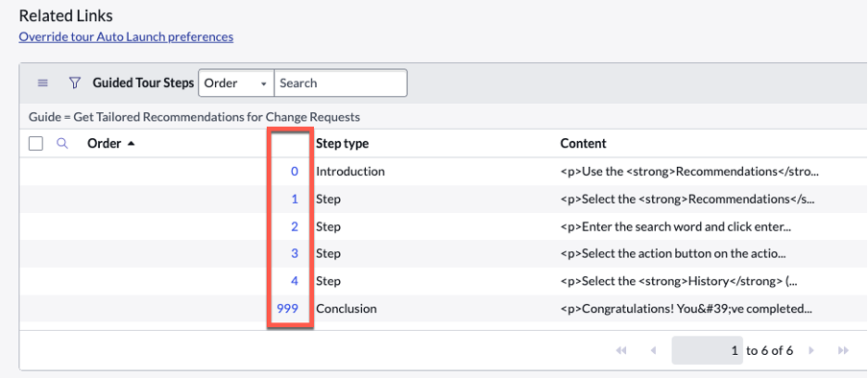Click the Related Links heading
This screenshot has width=868, height=378.
66,15
